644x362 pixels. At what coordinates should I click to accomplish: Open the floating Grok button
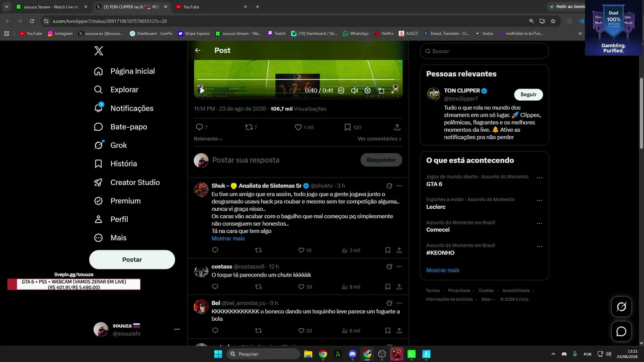[621, 307]
